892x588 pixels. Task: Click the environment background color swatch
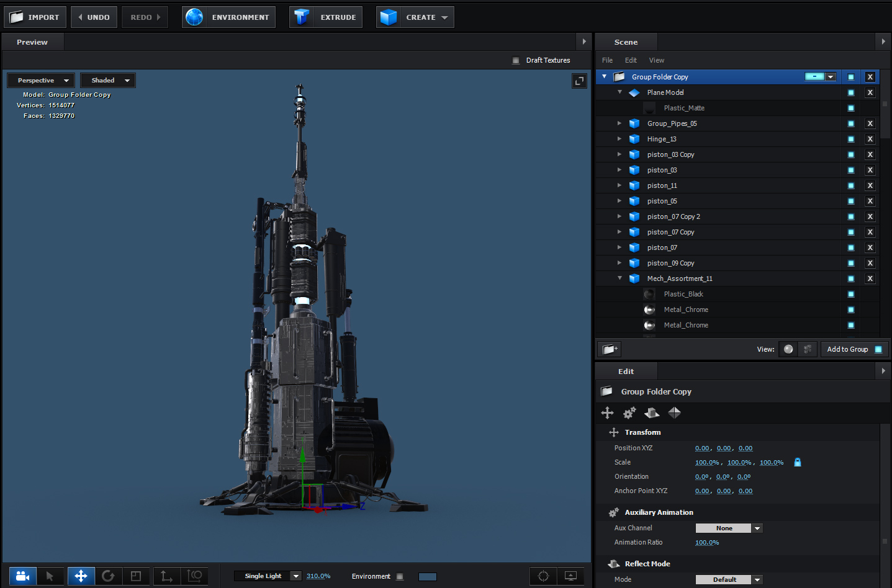[x=428, y=577]
